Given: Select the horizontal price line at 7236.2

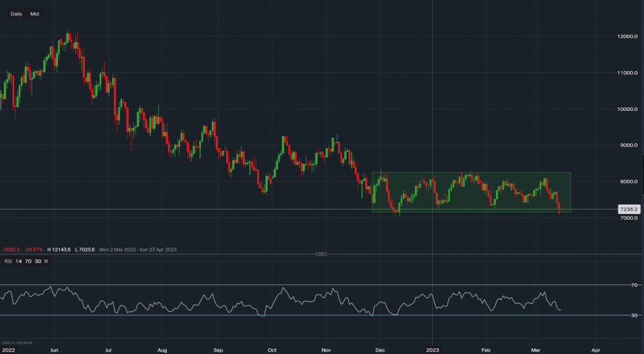Looking at the screenshot, I should tap(193, 209).
